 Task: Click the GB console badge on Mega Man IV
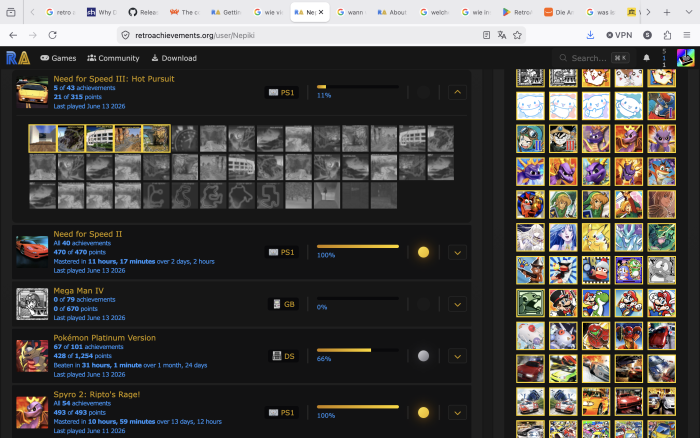(283, 304)
